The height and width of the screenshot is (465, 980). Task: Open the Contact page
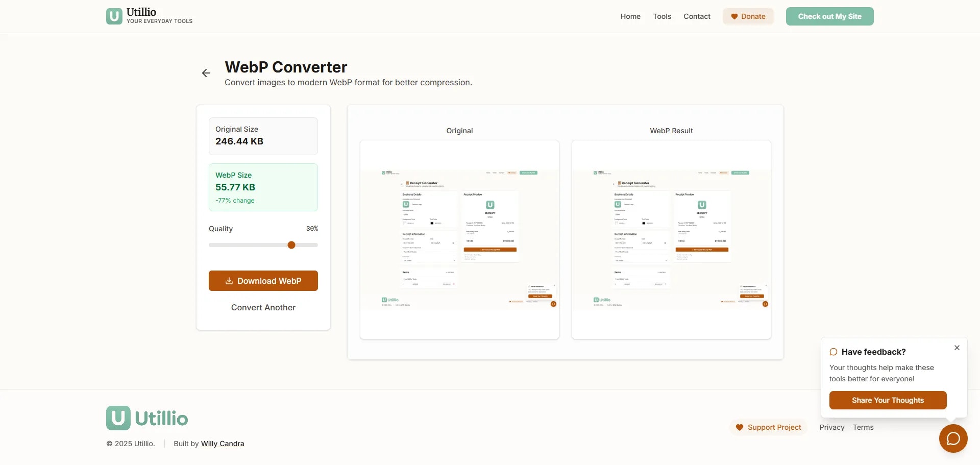pos(697,16)
